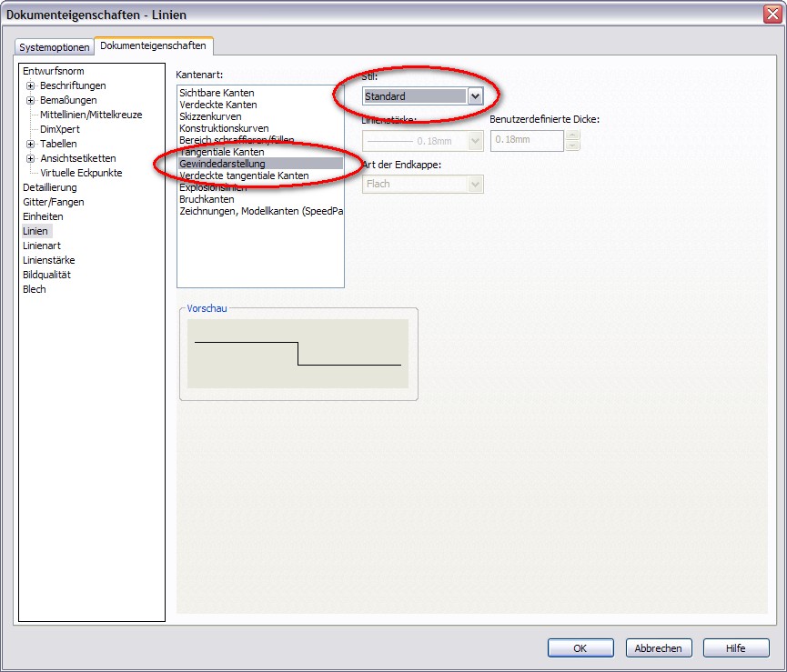This screenshot has height=672, width=787.
Task: Expand the Bemaßungen tree node
Action: 31,100
